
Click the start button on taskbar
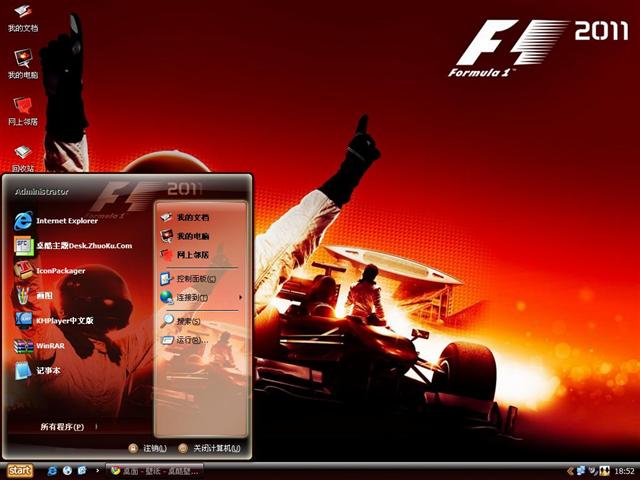coord(19,471)
